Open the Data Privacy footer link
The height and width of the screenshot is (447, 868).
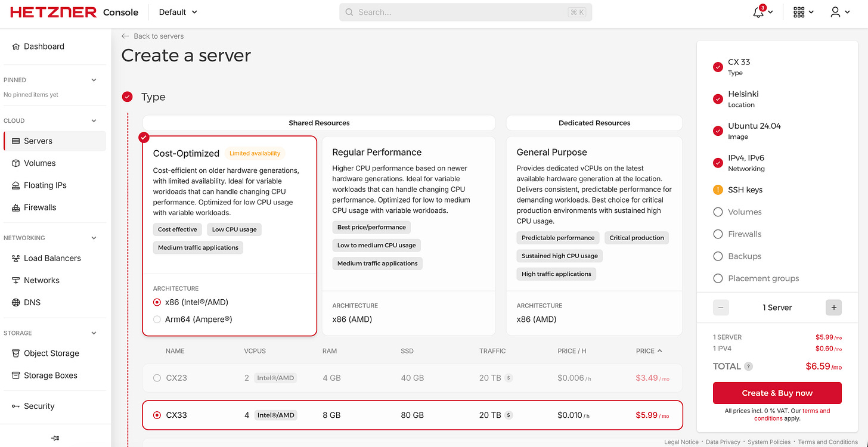point(723,442)
